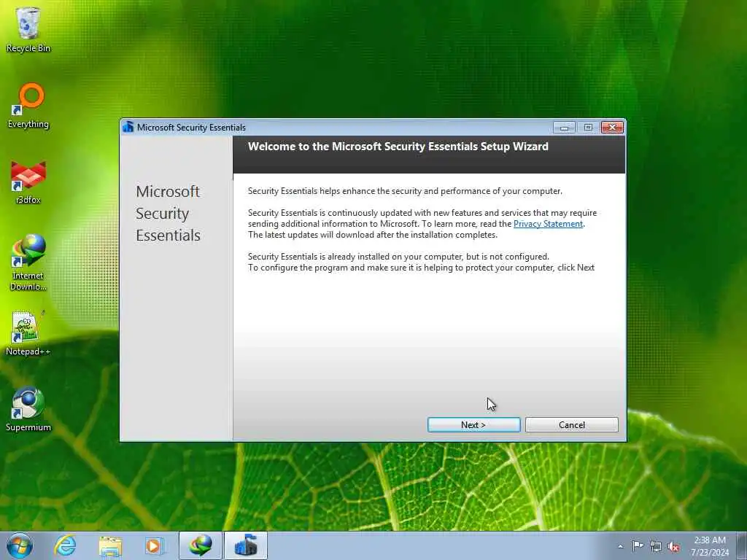Click the 'Microsoft Security Essentials' title text
This screenshot has width=747, height=560.
click(191, 128)
